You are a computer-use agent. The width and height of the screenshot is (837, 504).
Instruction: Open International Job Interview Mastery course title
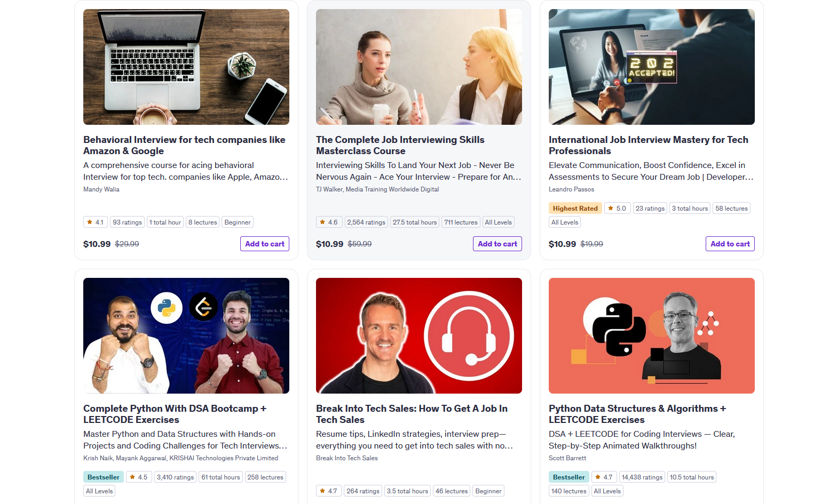pos(649,145)
